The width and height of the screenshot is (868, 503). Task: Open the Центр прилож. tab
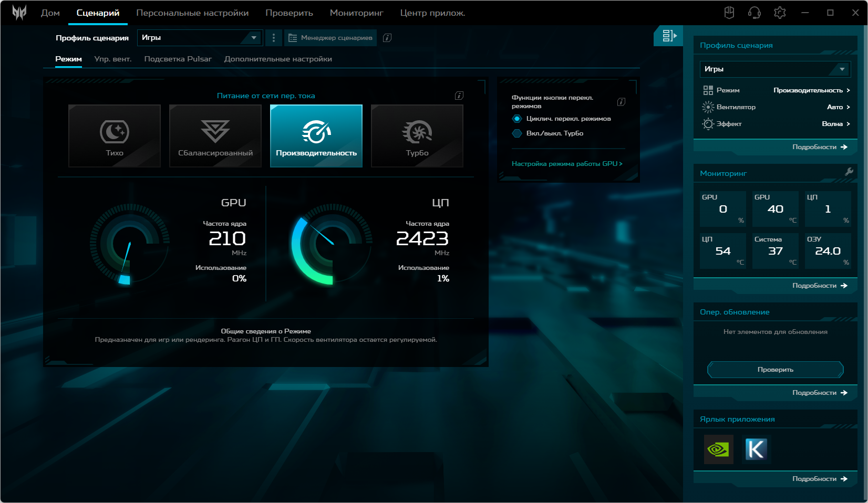[x=432, y=13]
